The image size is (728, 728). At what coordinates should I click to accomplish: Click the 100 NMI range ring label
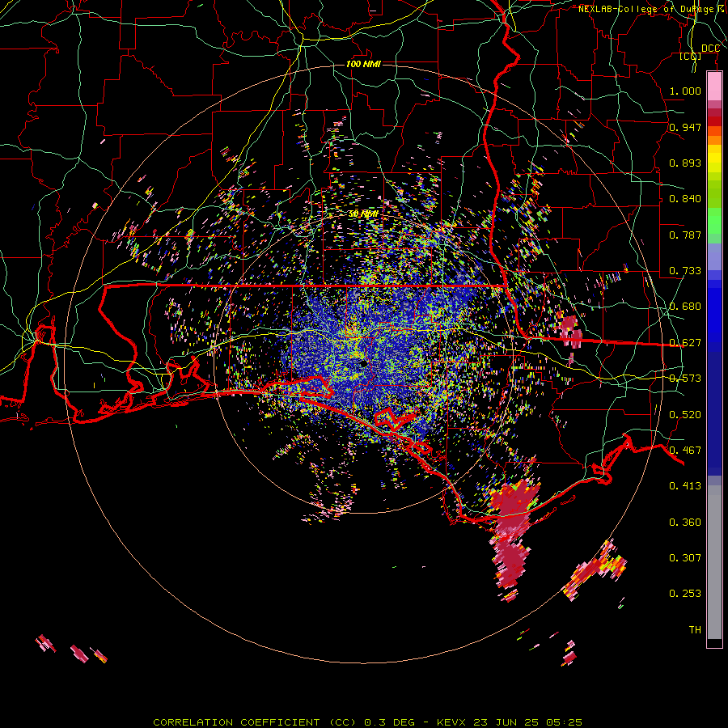click(x=363, y=64)
